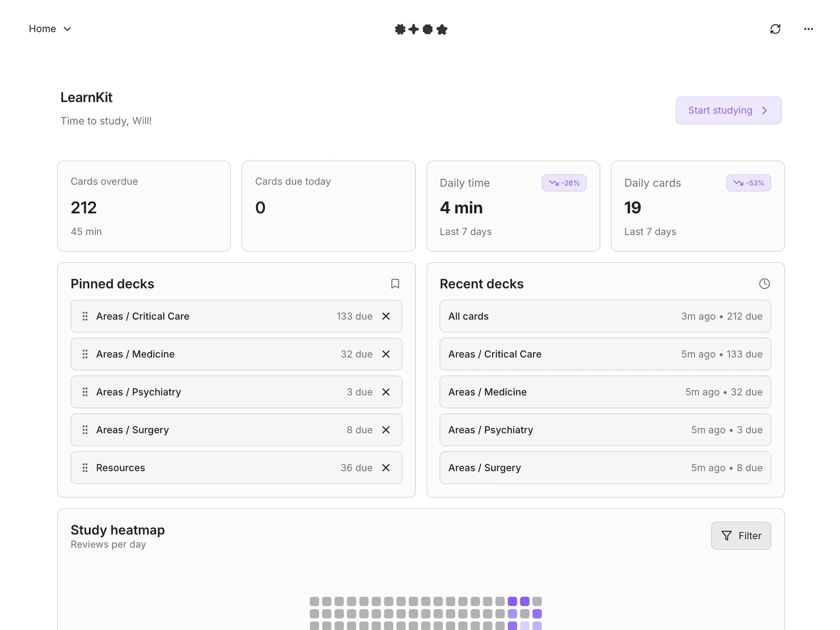The width and height of the screenshot is (840, 630).
Task: Click the sync refresh icon
Action: 775,29
